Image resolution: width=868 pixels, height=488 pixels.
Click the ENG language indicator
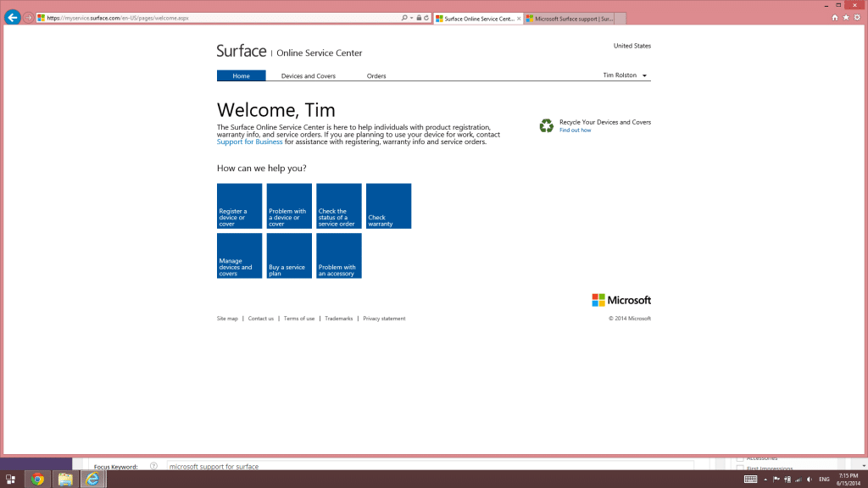(824, 480)
